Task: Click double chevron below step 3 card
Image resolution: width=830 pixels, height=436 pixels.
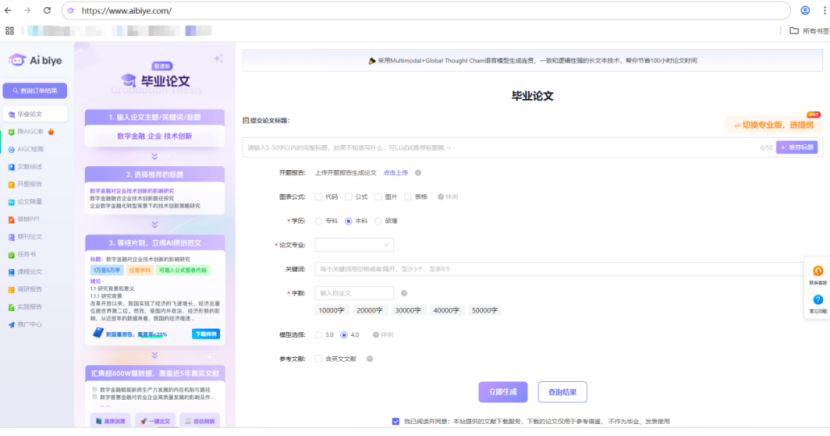Action: [155, 355]
